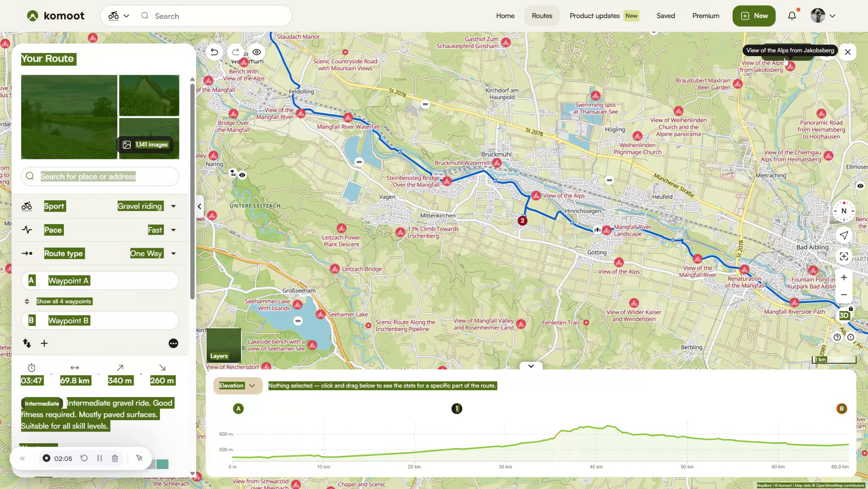Click the green New button
Screen dimensions: 868x489
pyautogui.click(x=753, y=15)
